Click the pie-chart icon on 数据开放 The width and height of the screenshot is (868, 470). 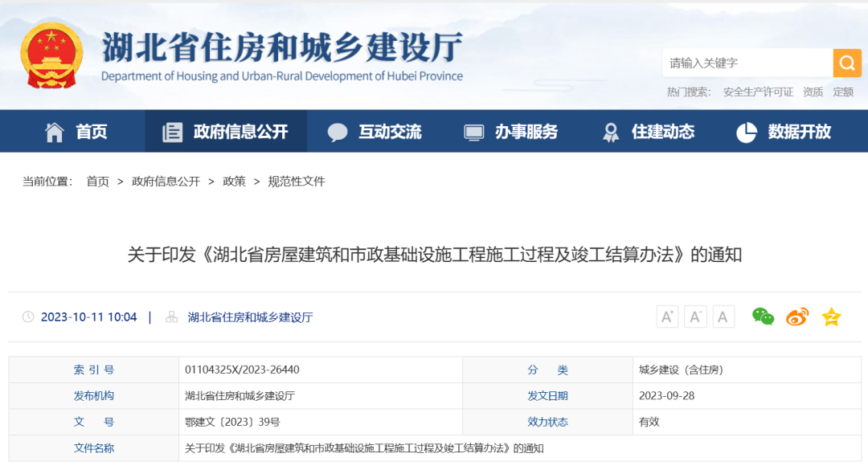747,131
